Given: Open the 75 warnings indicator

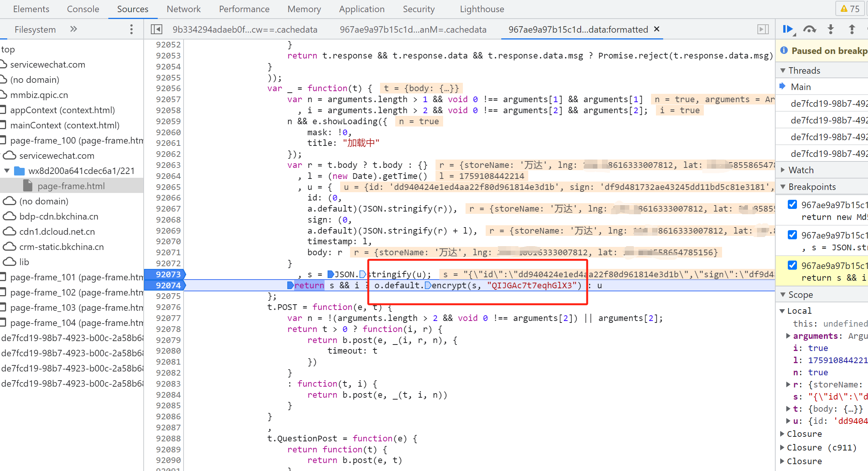Looking at the screenshot, I should click(x=850, y=9).
